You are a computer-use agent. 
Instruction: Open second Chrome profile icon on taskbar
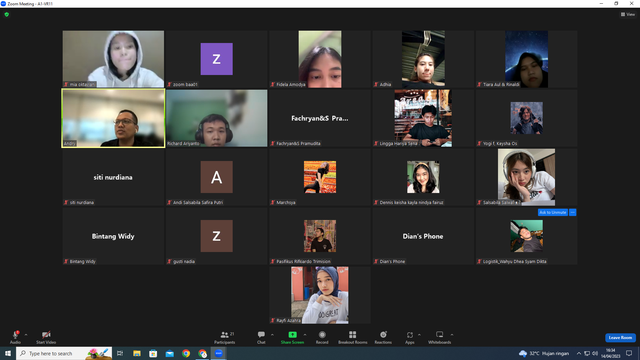(202, 353)
